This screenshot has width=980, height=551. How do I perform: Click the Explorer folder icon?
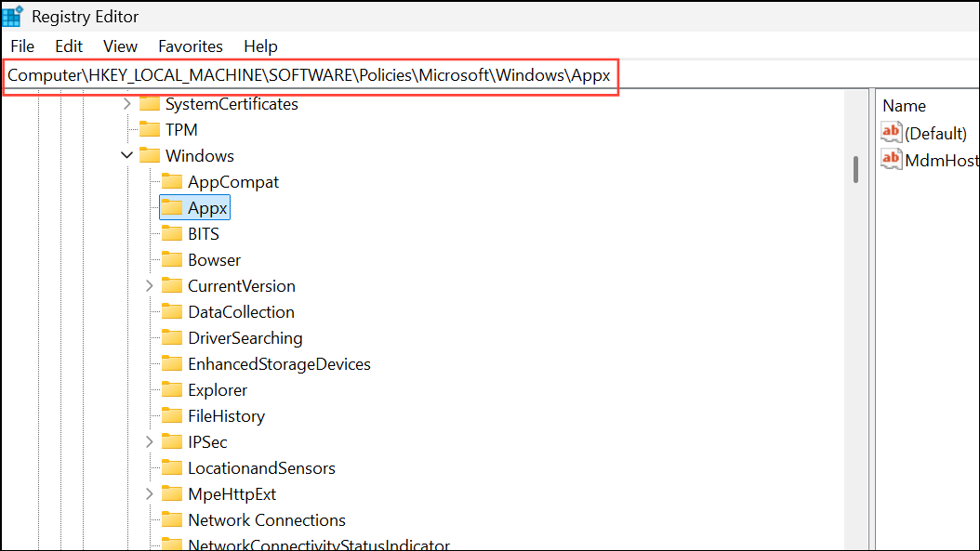(x=172, y=390)
